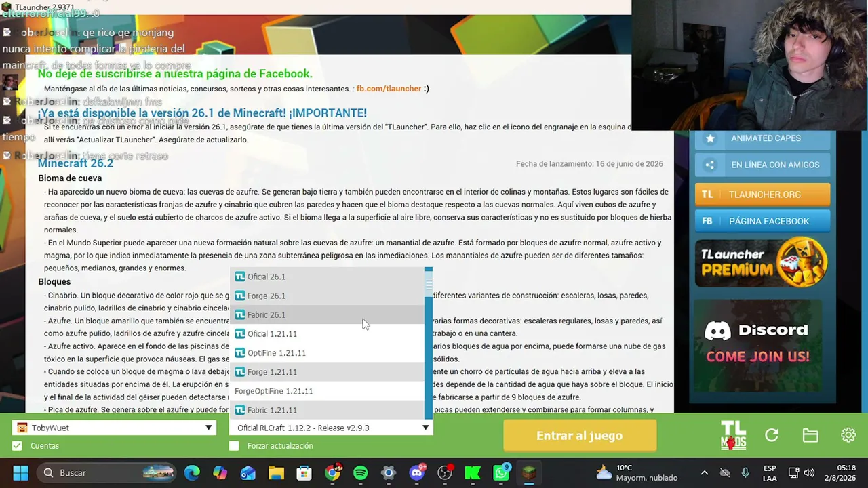Open Spotify from taskbar
This screenshot has width=868, height=488.
[360, 473]
